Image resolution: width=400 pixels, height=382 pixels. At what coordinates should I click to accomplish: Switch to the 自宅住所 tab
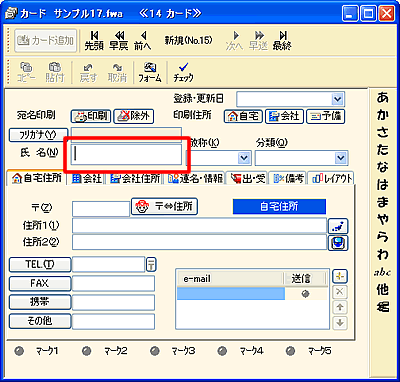coord(37,178)
